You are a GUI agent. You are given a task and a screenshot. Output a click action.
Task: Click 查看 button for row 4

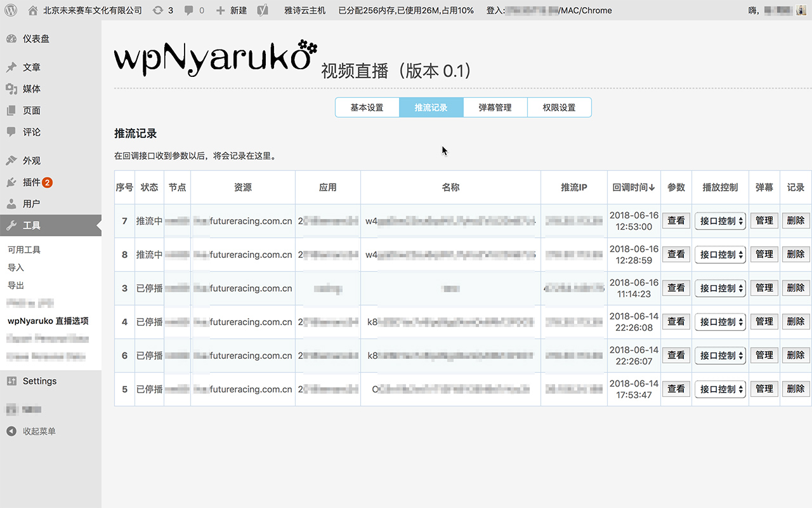pyautogui.click(x=676, y=321)
